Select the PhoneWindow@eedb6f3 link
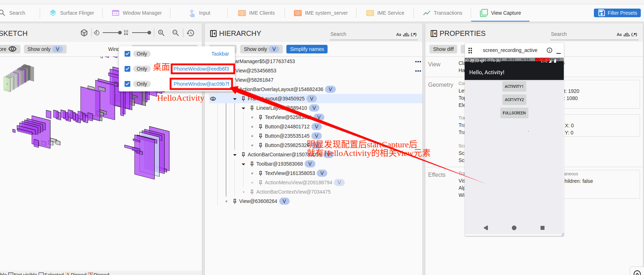The image size is (644, 275). [201, 69]
